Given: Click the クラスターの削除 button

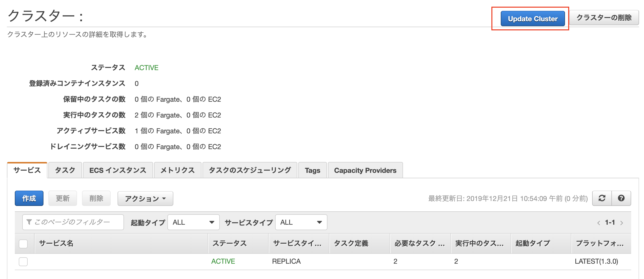Looking at the screenshot, I should (604, 18).
